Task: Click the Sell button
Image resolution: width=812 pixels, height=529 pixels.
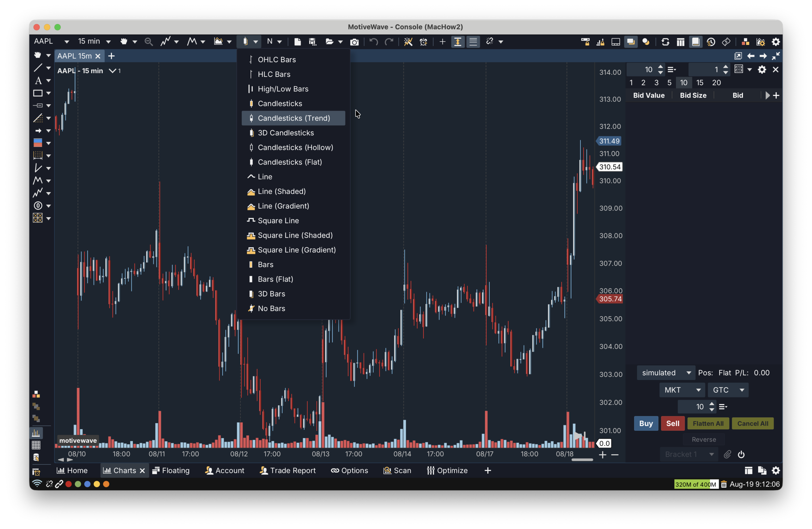Action: 672,423
